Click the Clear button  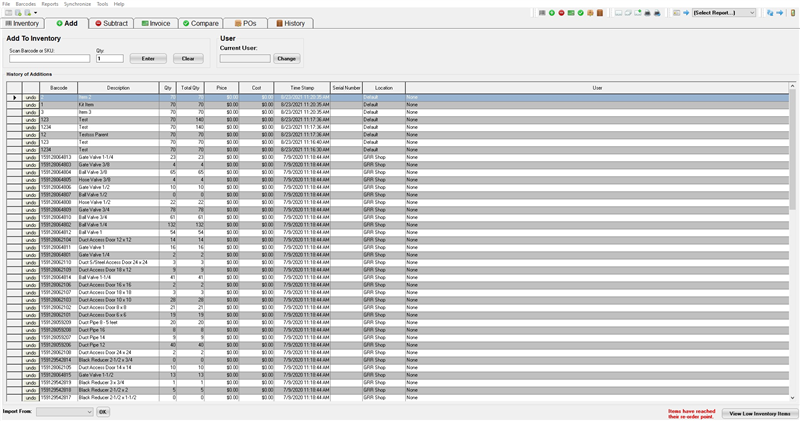(x=188, y=59)
